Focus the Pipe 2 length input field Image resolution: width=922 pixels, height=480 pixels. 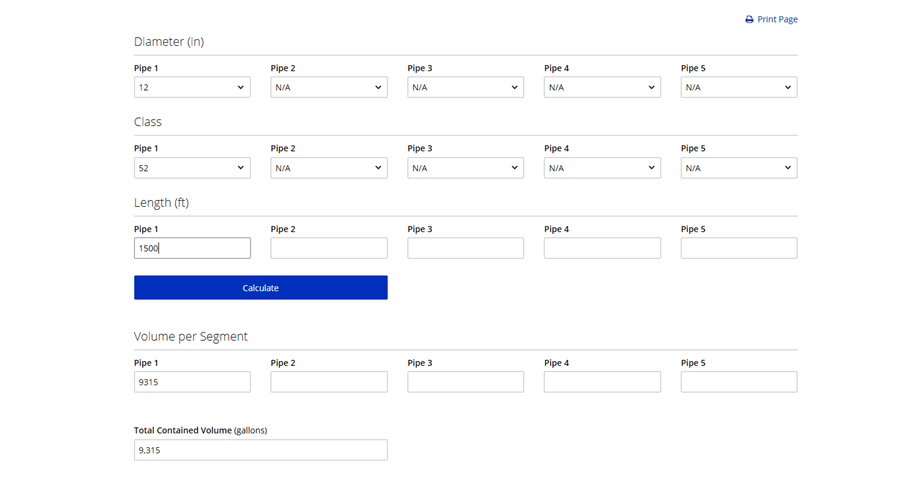(x=329, y=248)
